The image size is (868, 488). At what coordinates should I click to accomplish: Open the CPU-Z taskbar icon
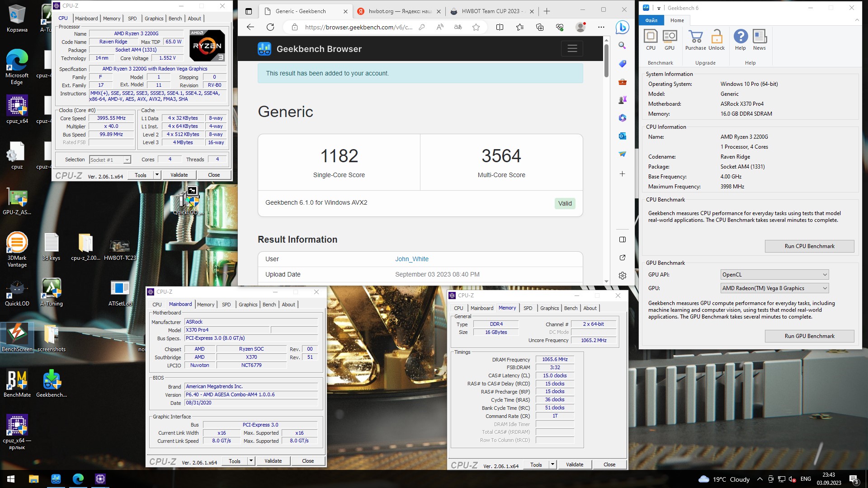pyautogui.click(x=100, y=479)
